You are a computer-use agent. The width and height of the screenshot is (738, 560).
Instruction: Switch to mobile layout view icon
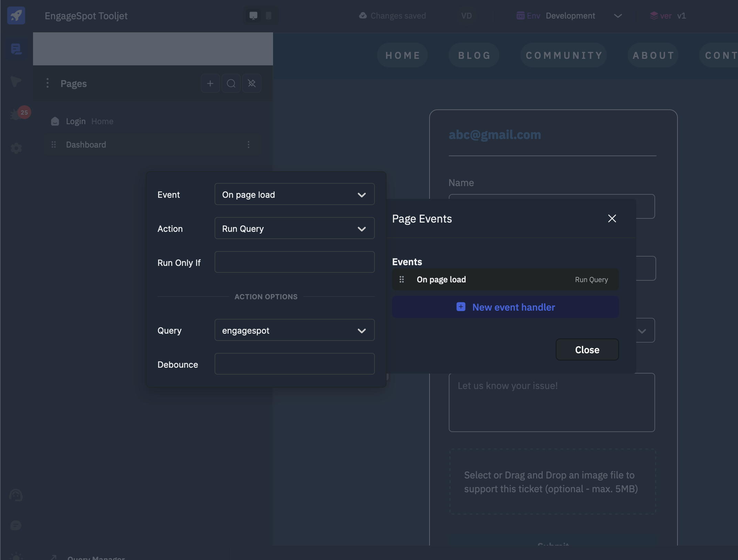coord(269,16)
